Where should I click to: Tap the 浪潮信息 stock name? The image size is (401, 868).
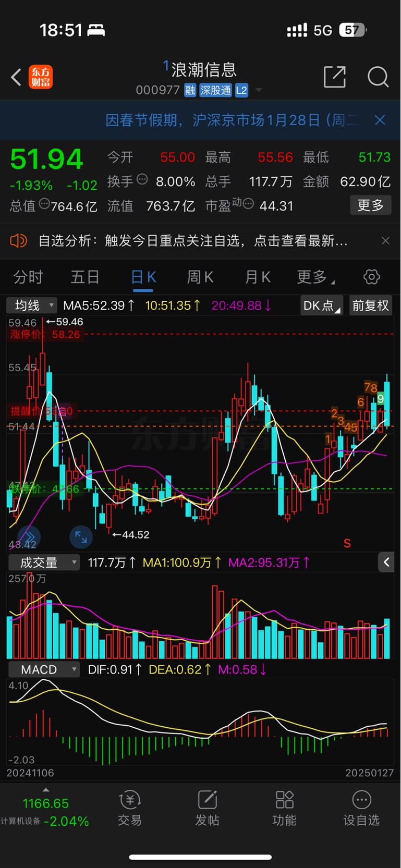coord(204,69)
